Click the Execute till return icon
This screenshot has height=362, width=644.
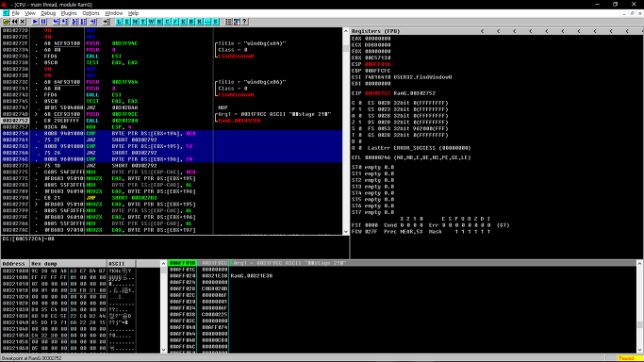93,22
